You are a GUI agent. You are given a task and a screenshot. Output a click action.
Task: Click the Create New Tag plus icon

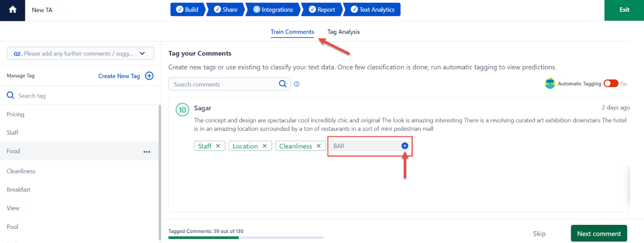pyautogui.click(x=149, y=76)
